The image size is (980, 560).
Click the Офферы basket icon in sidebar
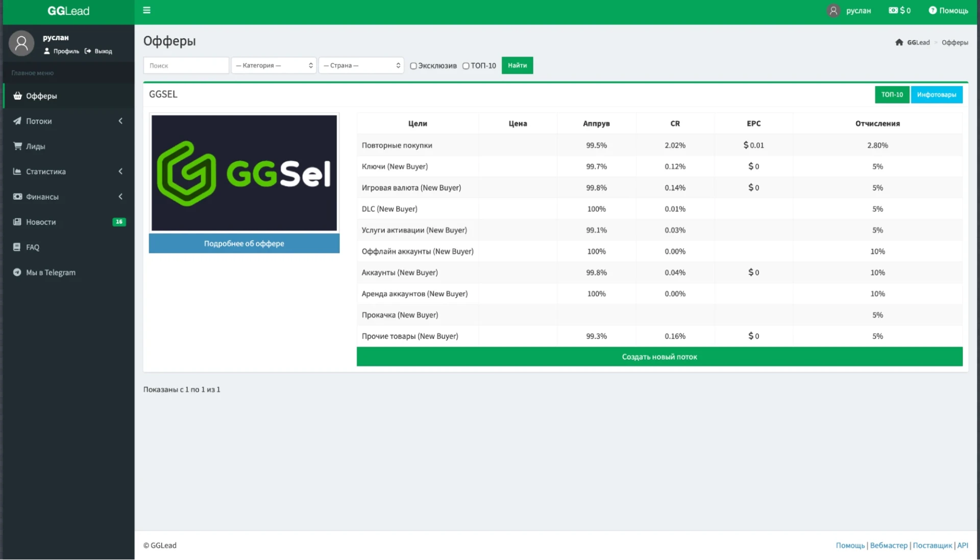pos(17,95)
